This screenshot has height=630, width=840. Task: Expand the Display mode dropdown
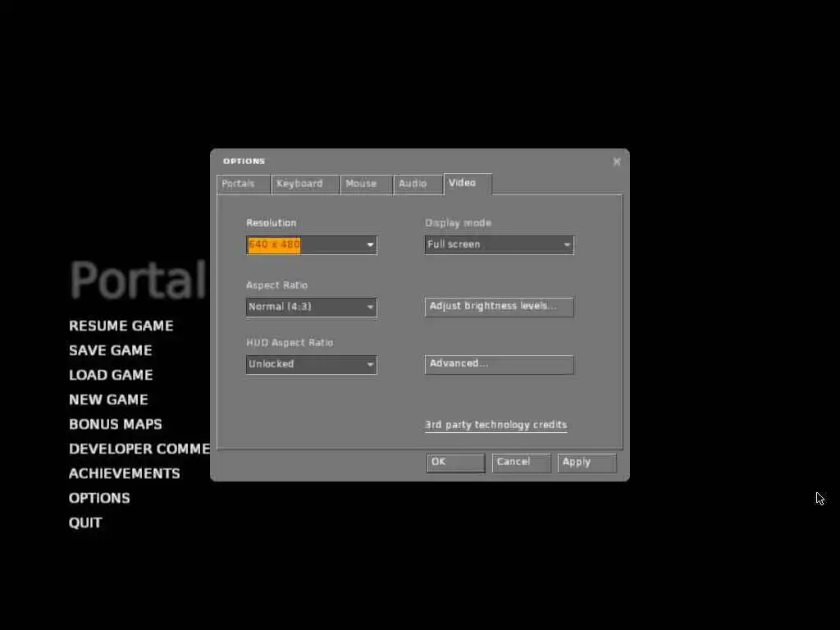click(x=500, y=244)
